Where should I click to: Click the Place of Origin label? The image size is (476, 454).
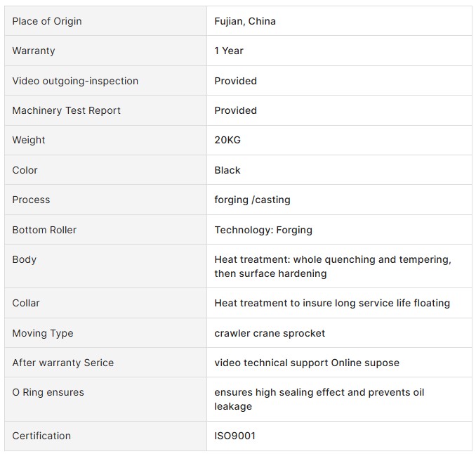click(x=47, y=21)
